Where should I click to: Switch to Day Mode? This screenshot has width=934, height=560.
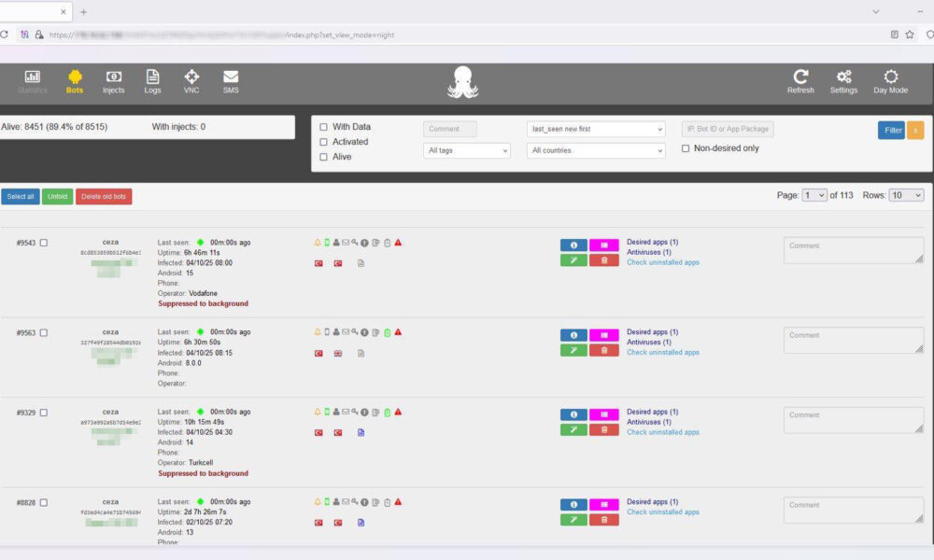[x=890, y=78]
